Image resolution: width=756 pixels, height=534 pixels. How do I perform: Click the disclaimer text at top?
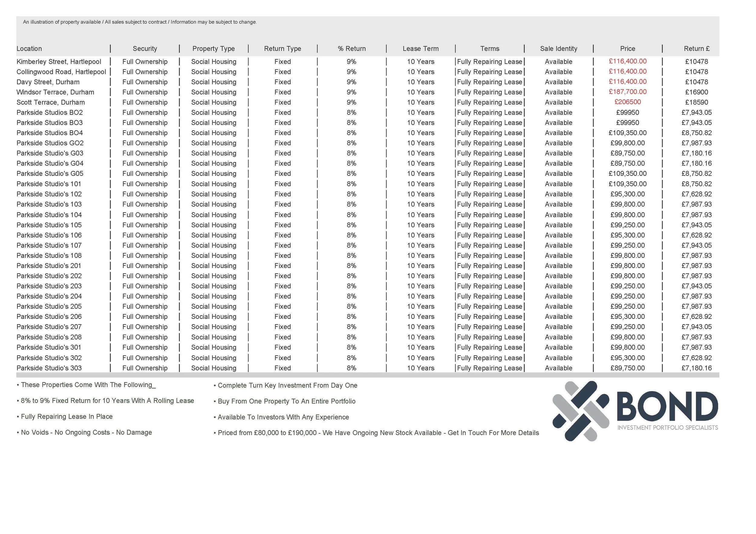[x=140, y=22]
